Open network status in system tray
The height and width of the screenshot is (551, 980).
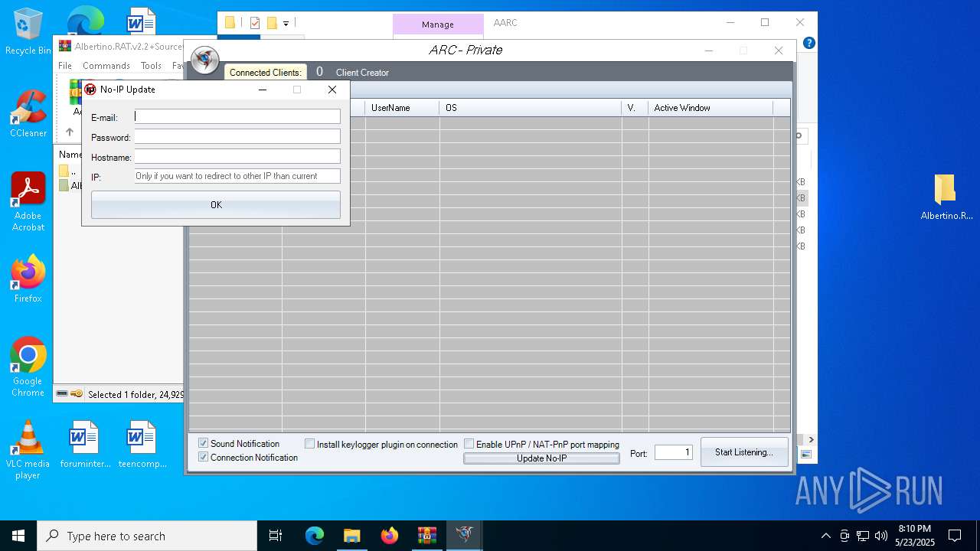(x=863, y=536)
